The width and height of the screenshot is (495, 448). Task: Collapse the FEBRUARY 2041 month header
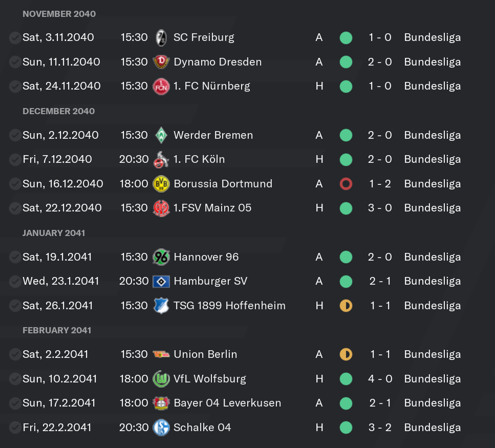pos(57,330)
